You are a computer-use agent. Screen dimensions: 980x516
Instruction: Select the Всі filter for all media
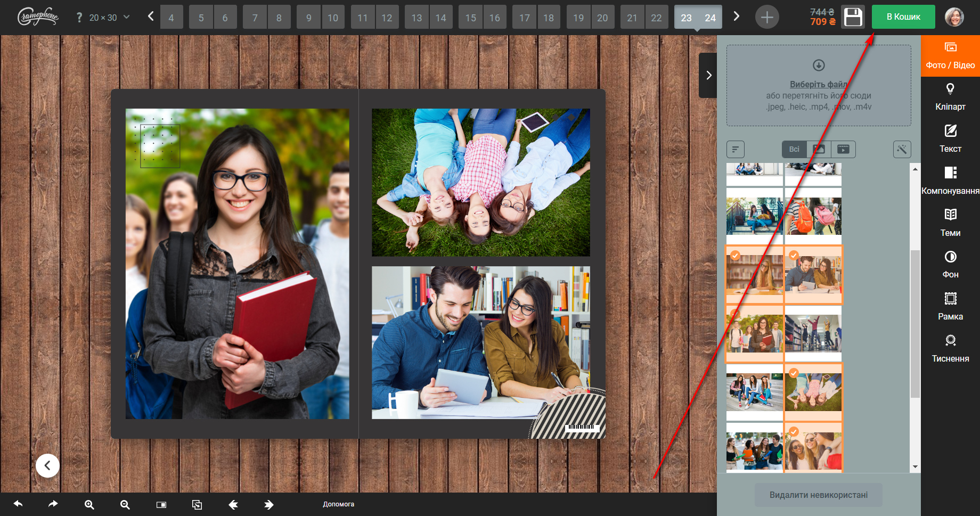pyautogui.click(x=794, y=149)
